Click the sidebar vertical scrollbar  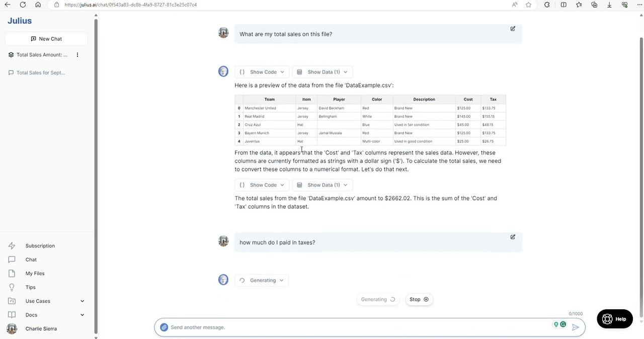click(x=96, y=176)
